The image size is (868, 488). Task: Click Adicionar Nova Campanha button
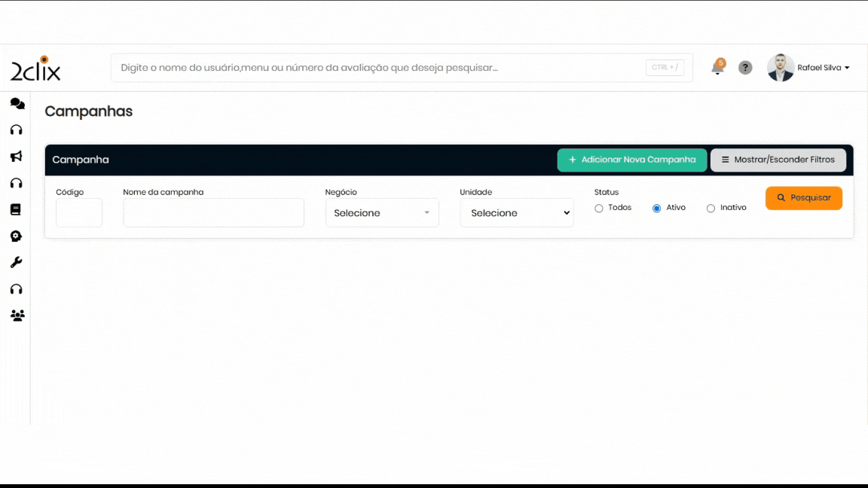click(632, 160)
